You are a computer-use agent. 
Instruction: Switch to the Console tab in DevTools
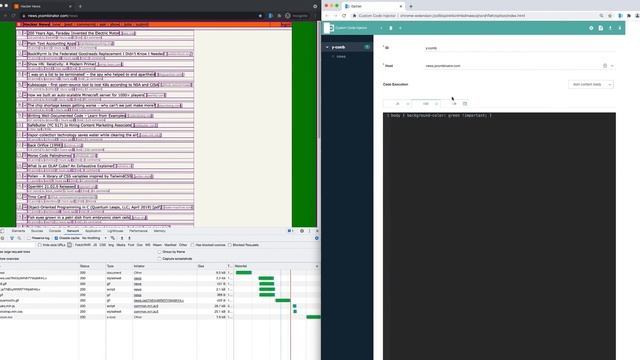[55, 231]
